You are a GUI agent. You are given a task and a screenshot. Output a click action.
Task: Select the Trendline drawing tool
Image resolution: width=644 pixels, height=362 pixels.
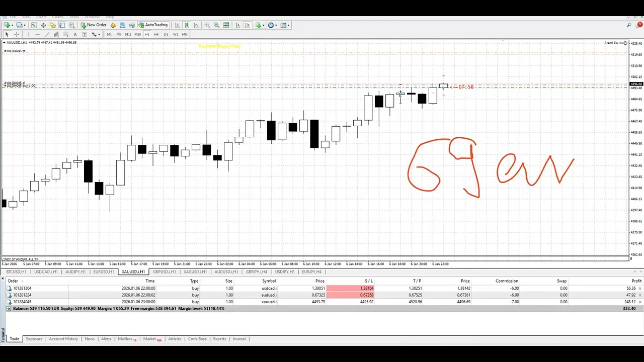[47, 34]
